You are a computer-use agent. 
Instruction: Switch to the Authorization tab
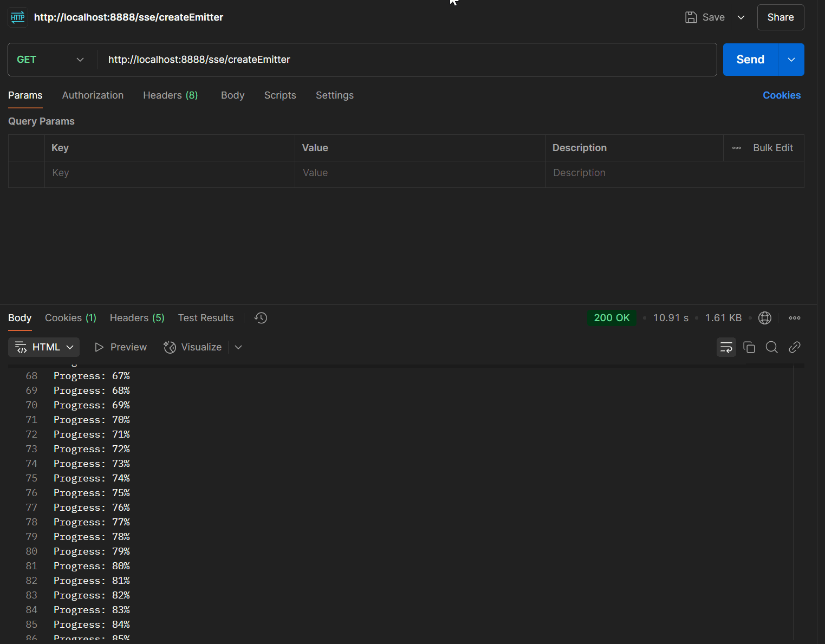pos(93,95)
